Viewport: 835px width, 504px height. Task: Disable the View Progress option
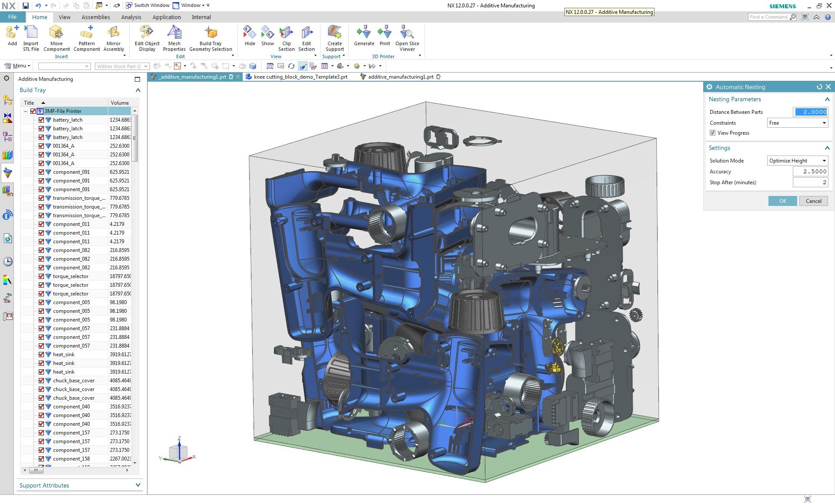tap(713, 133)
